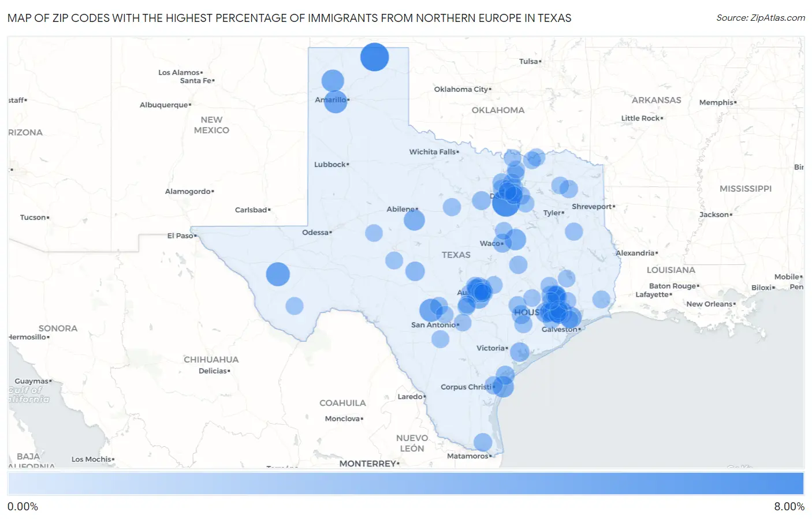Click the color gradient legend bar
Image resolution: width=812 pixels, height=519 pixels.
click(405, 483)
